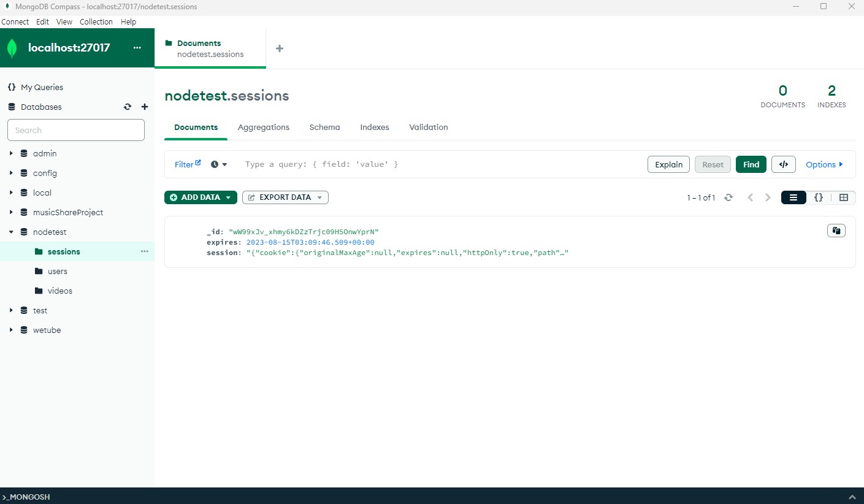Image resolution: width=864 pixels, height=504 pixels.
Task: Refresh the documents count
Action: tap(728, 197)
